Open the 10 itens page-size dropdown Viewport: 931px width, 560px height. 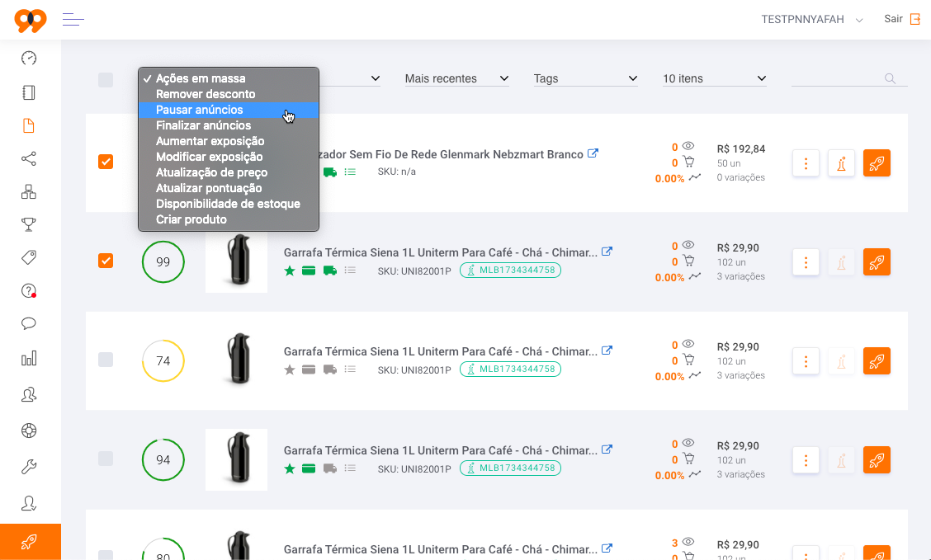[x=714, y=78]
